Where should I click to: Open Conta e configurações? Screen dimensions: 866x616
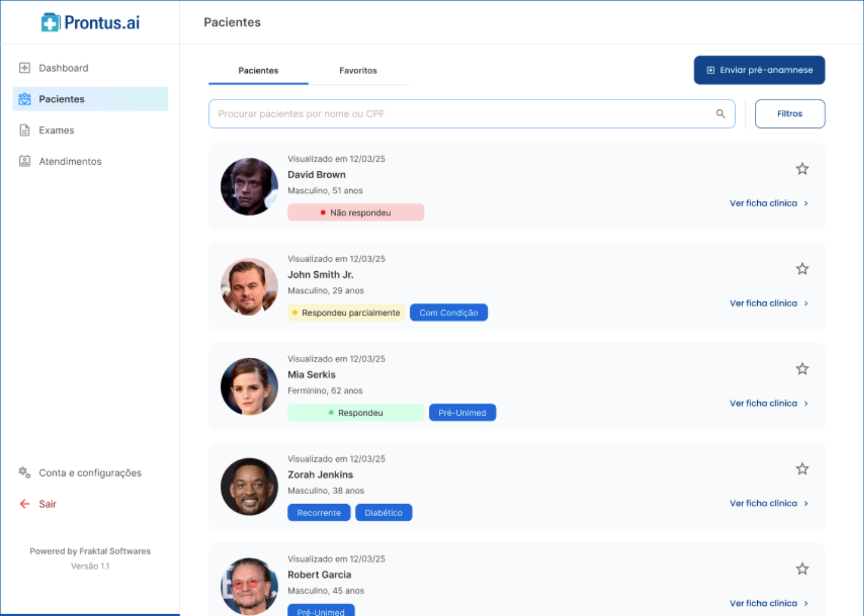[90, 473]
